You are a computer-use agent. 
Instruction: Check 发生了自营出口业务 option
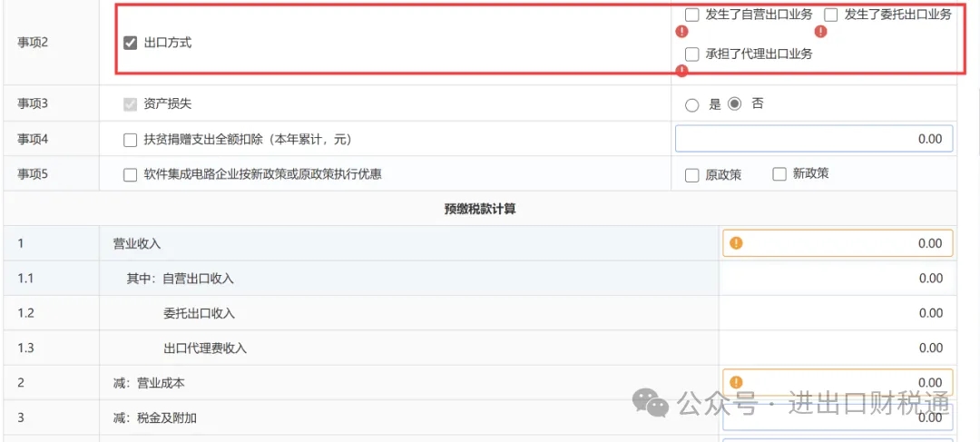692,15
